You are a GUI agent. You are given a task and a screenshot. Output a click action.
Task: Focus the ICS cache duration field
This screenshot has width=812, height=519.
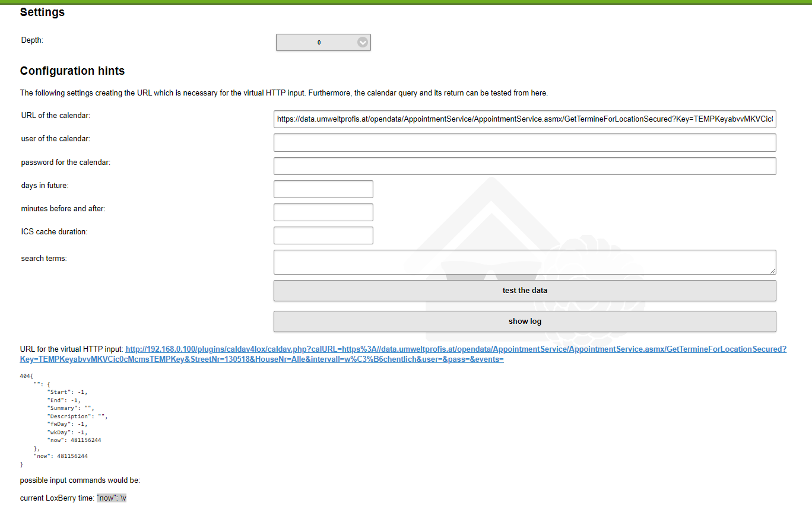pos(323,235)
